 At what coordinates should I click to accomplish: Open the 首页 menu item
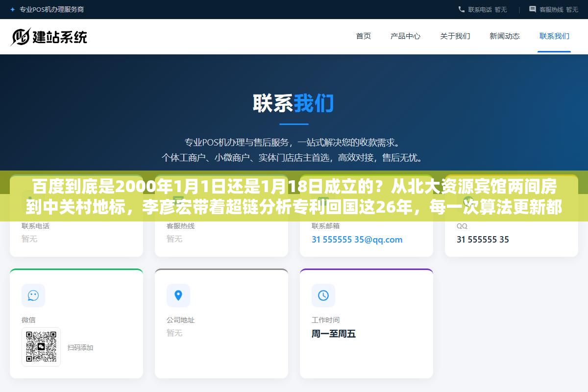(x=363, y=36)
